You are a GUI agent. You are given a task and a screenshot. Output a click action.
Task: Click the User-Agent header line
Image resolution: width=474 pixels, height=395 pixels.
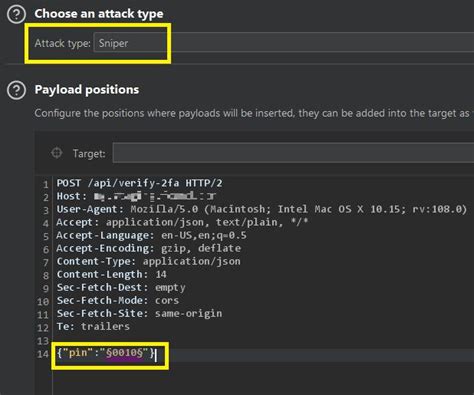click(x=262, y=209)
